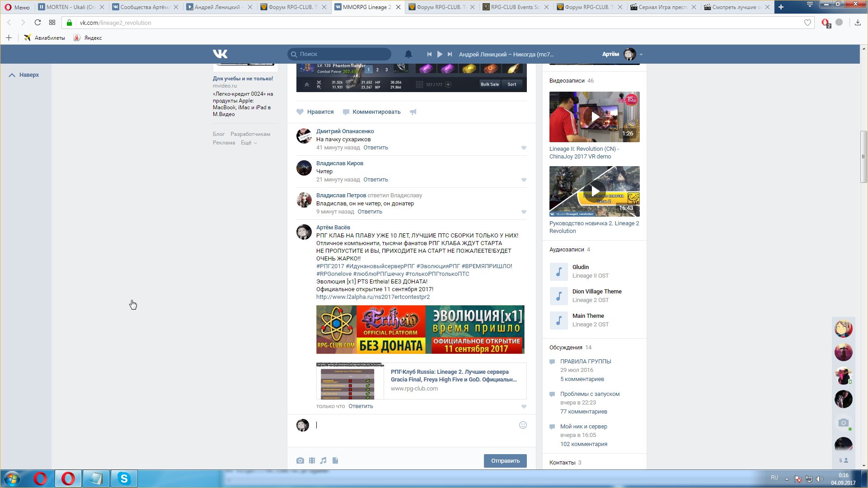Attach audio with music note icon
The image size is (868, 488).
(323, 460)
